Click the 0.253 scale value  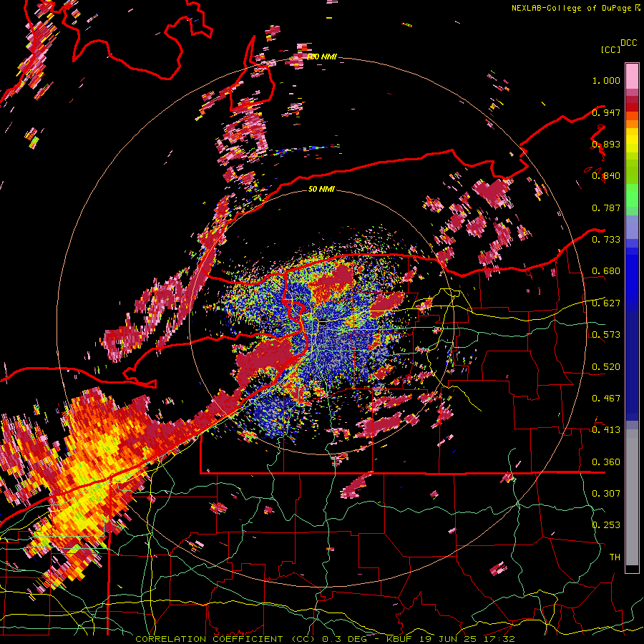606,525
